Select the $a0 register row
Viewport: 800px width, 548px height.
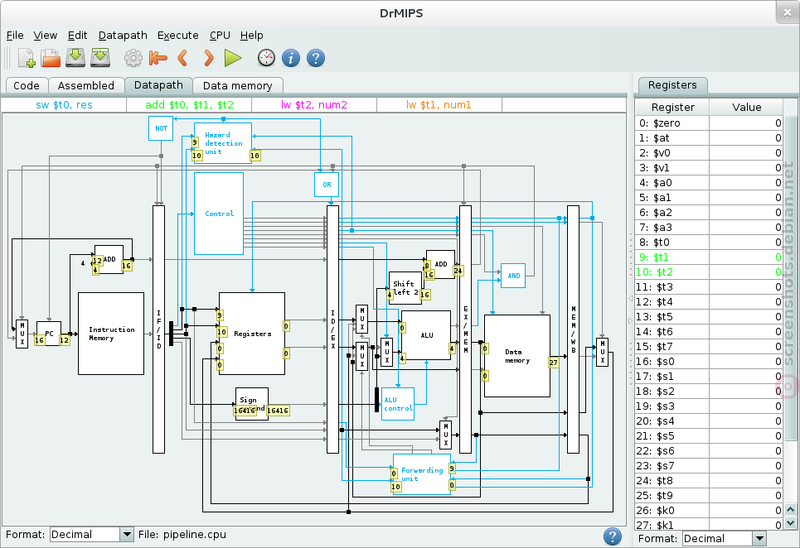(709, 183)
